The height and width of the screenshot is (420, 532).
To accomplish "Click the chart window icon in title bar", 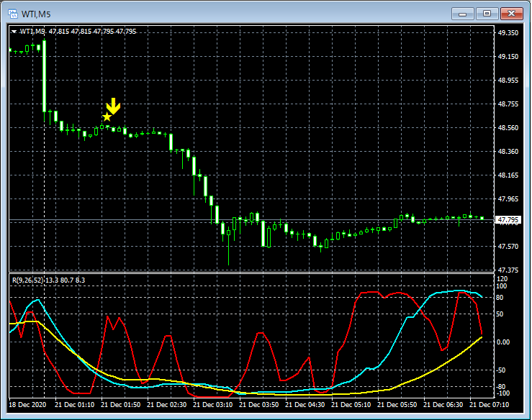I will click(x=13, y=13).
